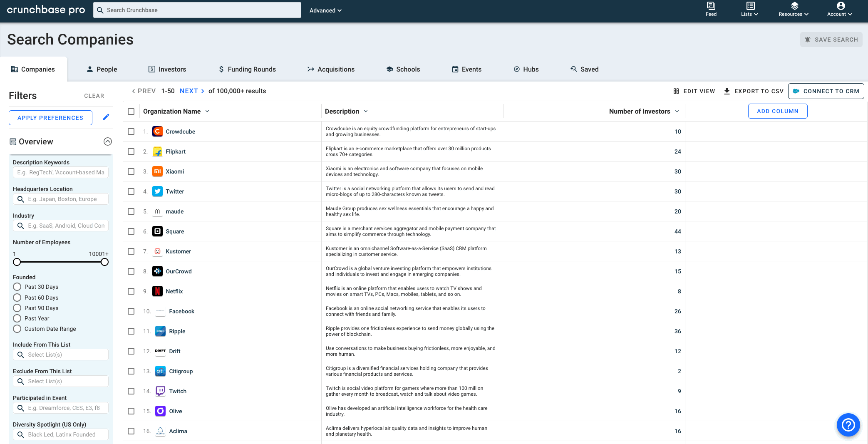
Task: Open the Advanced search dropdown
Action: 325,10
